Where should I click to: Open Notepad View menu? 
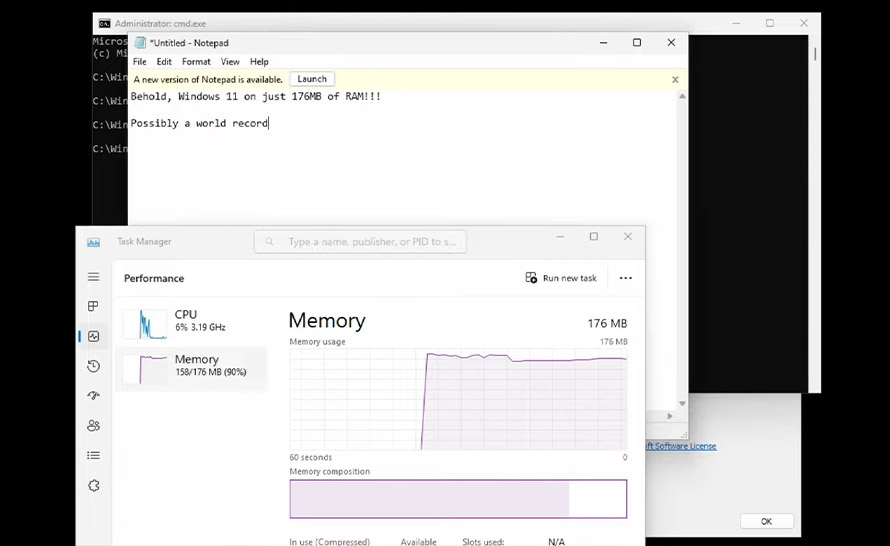coord(230,61)
